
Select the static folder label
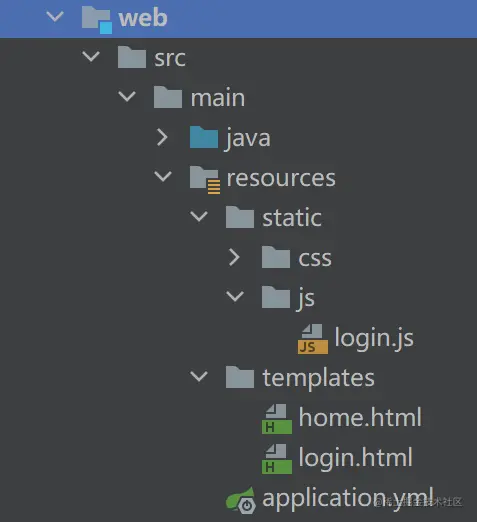(x=292, y=218)
